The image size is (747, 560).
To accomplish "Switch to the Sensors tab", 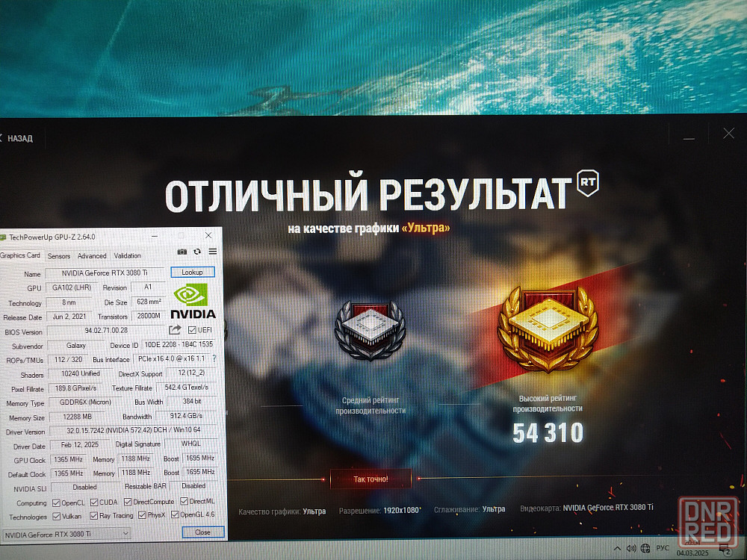I will (x=59, y=255).
